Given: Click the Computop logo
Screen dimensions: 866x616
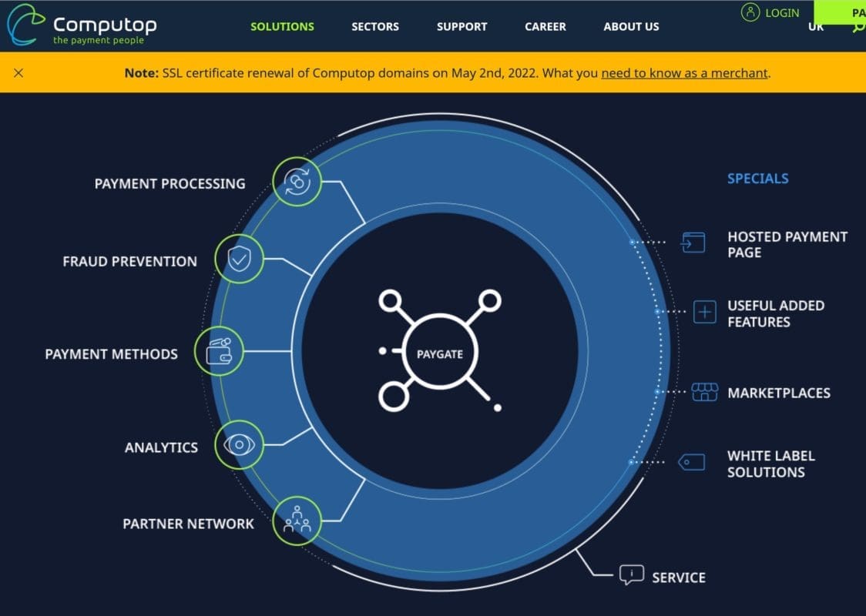Looking at the screenshot, I should click(x=81, y=25).
